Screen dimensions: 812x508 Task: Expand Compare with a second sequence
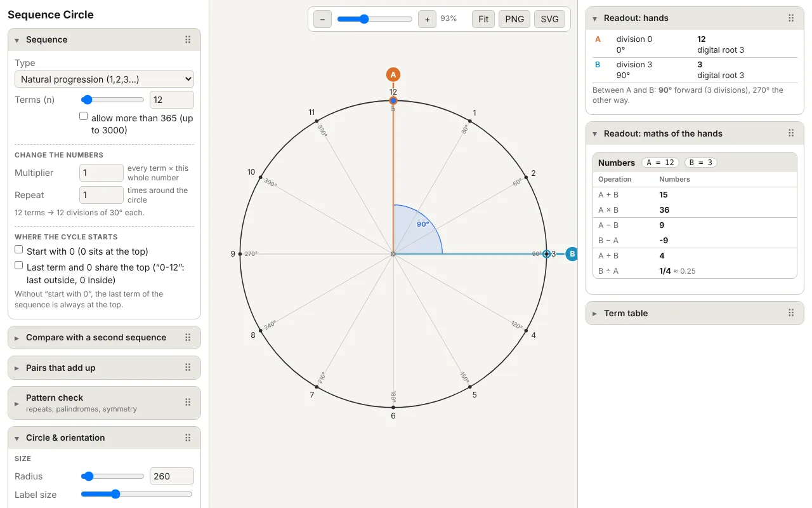point(17,338)
